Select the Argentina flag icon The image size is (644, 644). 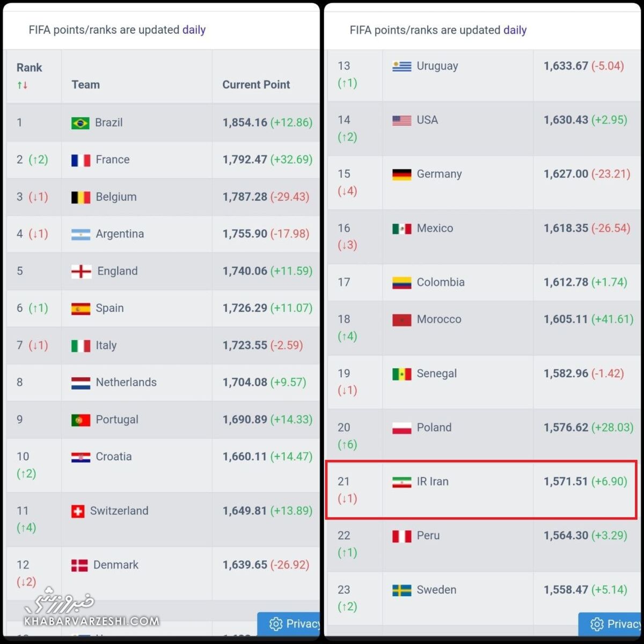[80, 234]
